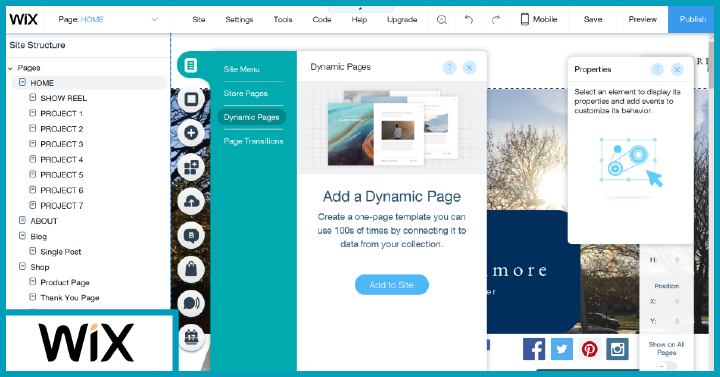Open the Code menu
This screenshot has height=377, width=720.
click(322, 19)
